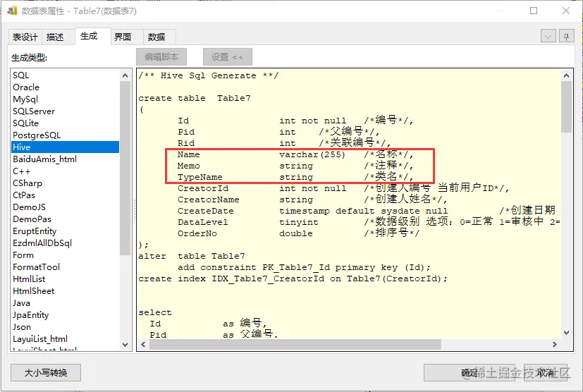Click the 'OrderNo' column line
The width and height of the screenshot is (583, 392).
(x=299, y=233)
